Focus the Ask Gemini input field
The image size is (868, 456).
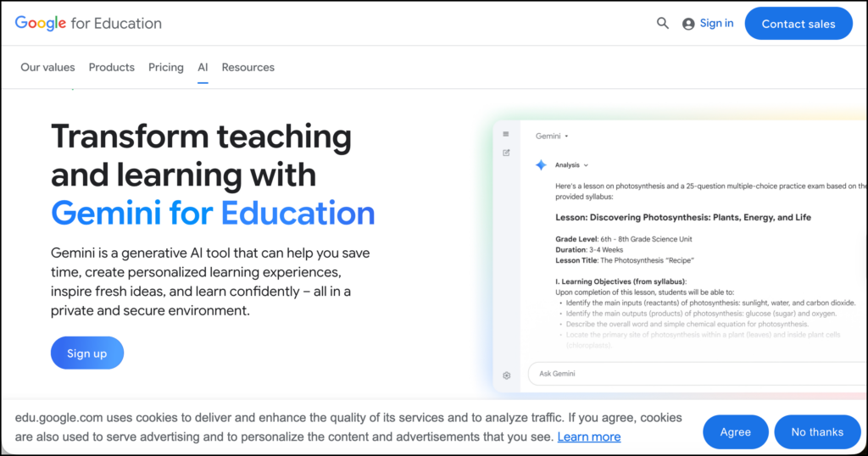tap(698, 374)
